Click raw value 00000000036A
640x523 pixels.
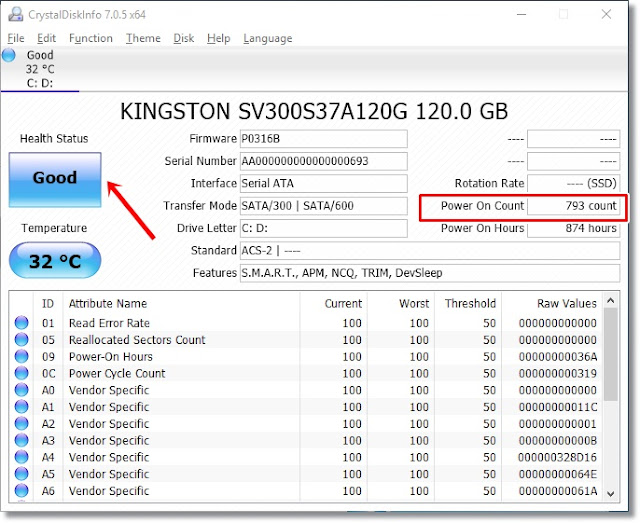point(558,356)
